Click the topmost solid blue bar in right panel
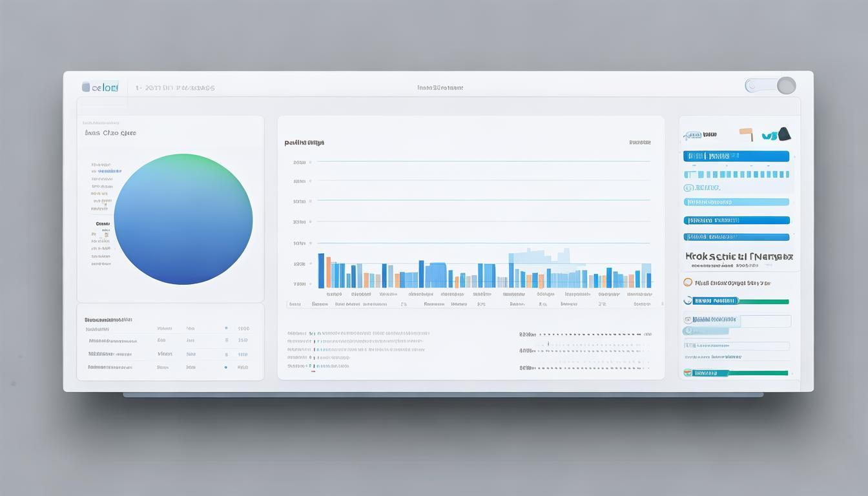Viewport: 868px width, 496px height. [x=736, y=156]
